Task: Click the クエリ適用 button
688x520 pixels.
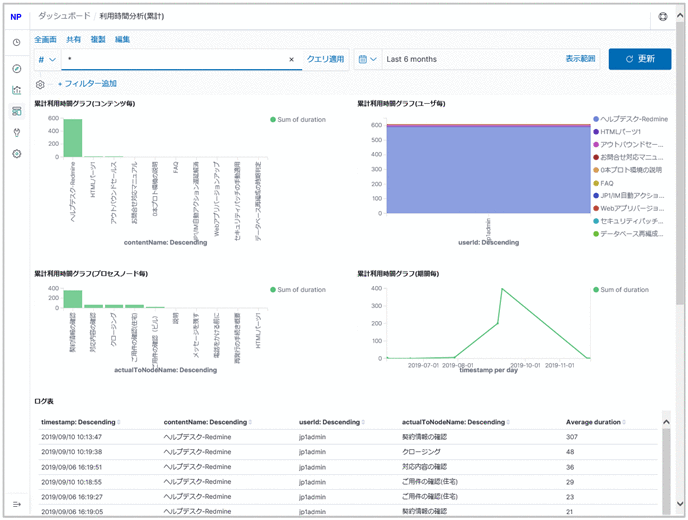Action: 325,60
